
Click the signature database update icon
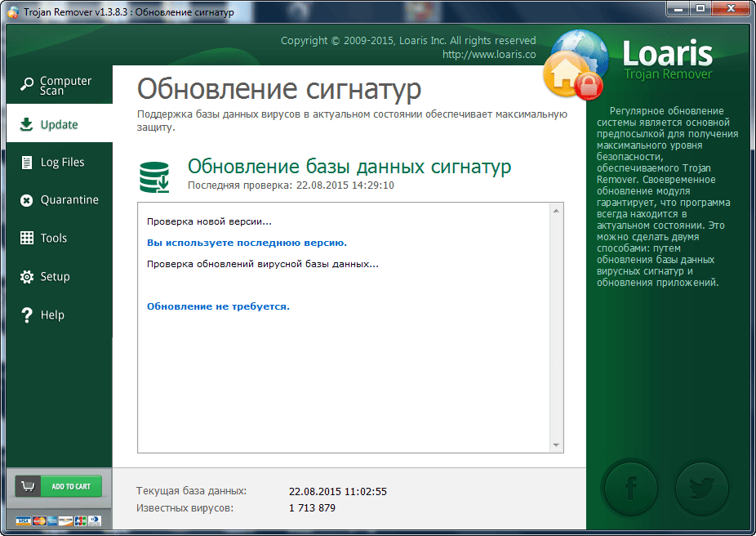[x=154, y=177]
